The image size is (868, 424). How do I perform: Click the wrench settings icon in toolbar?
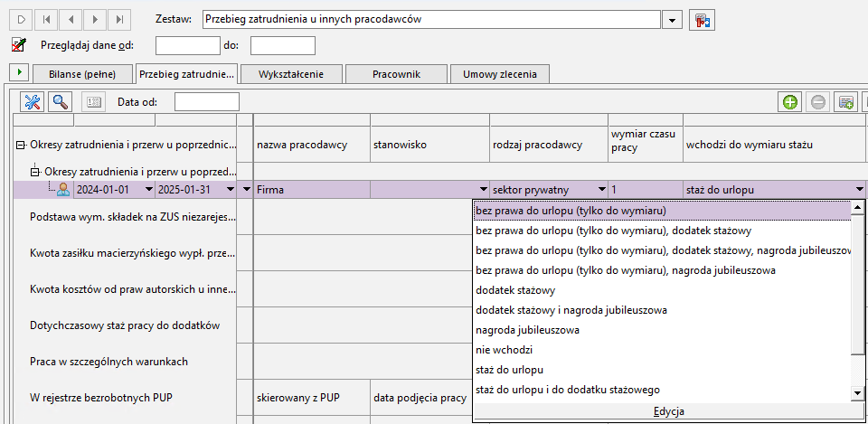[33, 102]
